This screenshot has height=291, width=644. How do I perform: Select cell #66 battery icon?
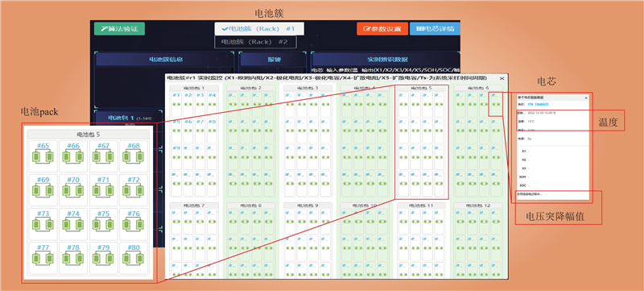73,156
